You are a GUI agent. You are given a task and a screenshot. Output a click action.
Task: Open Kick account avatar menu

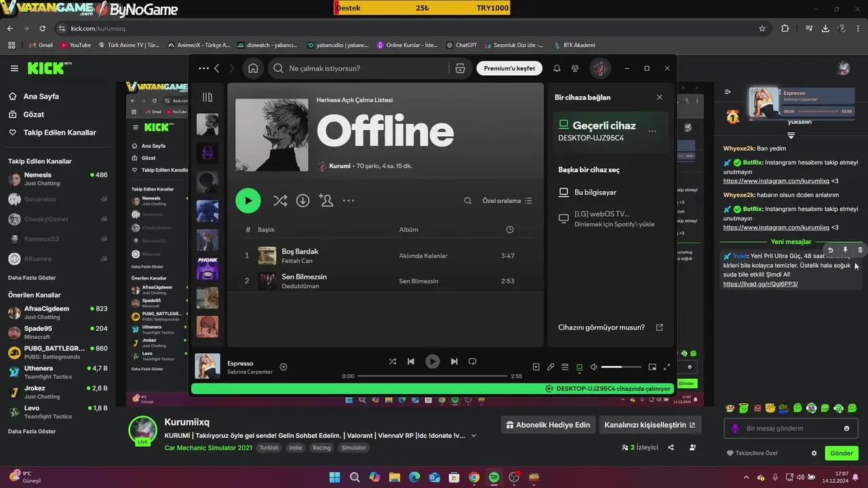click(844, 68)
